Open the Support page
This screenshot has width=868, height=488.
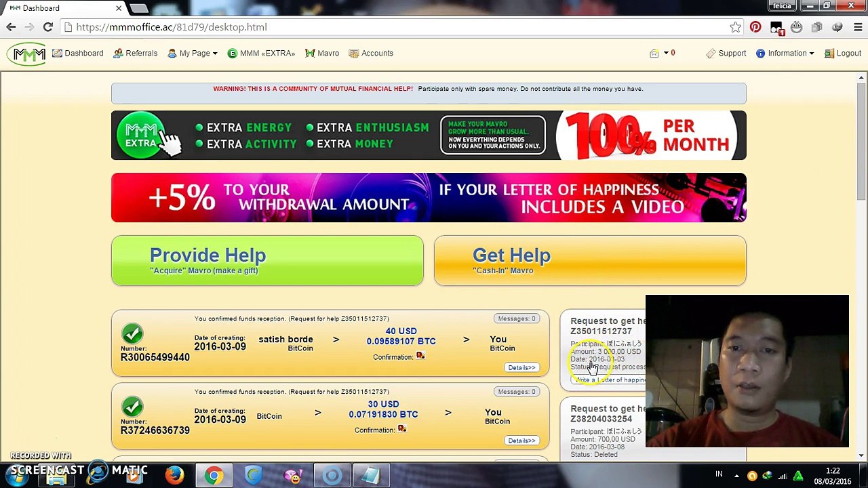click(x=726, y=54)
